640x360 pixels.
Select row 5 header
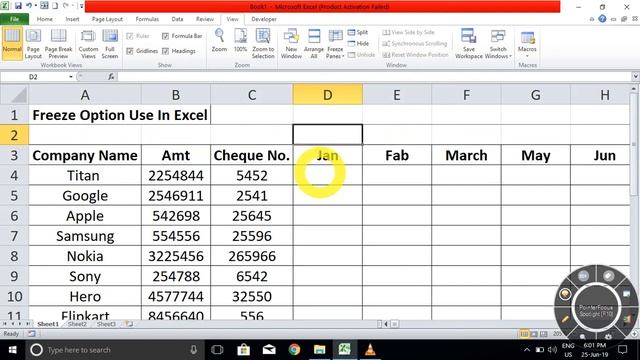click(14, 196)
